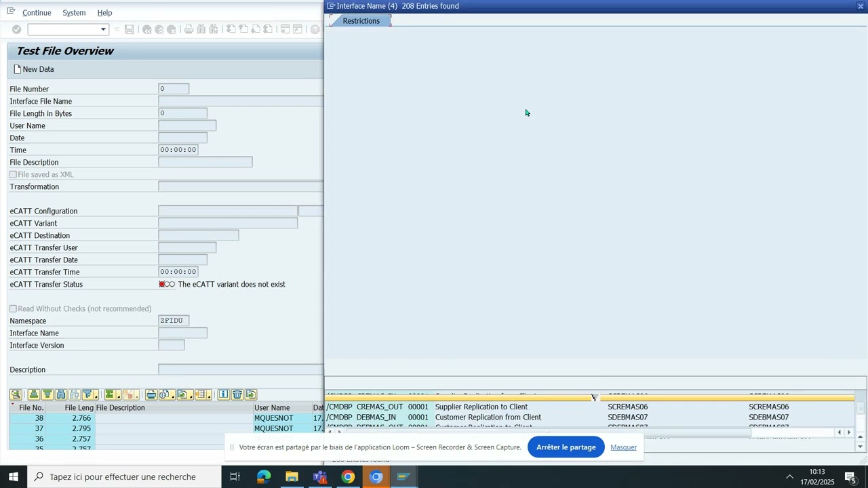Open the Continue menu
This screenshot has height=488, width=868.
tap(37, 13)
